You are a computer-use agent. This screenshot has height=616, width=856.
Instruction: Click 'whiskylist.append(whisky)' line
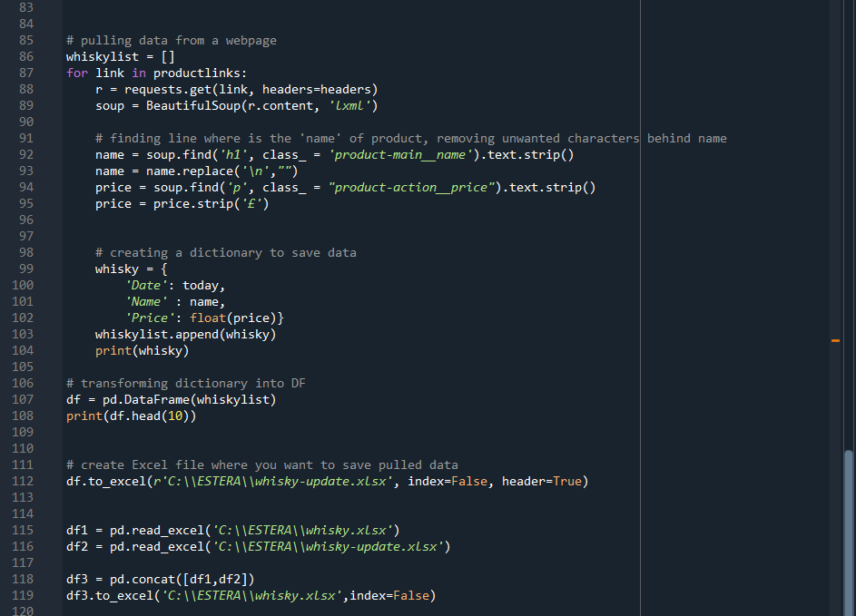185,335
